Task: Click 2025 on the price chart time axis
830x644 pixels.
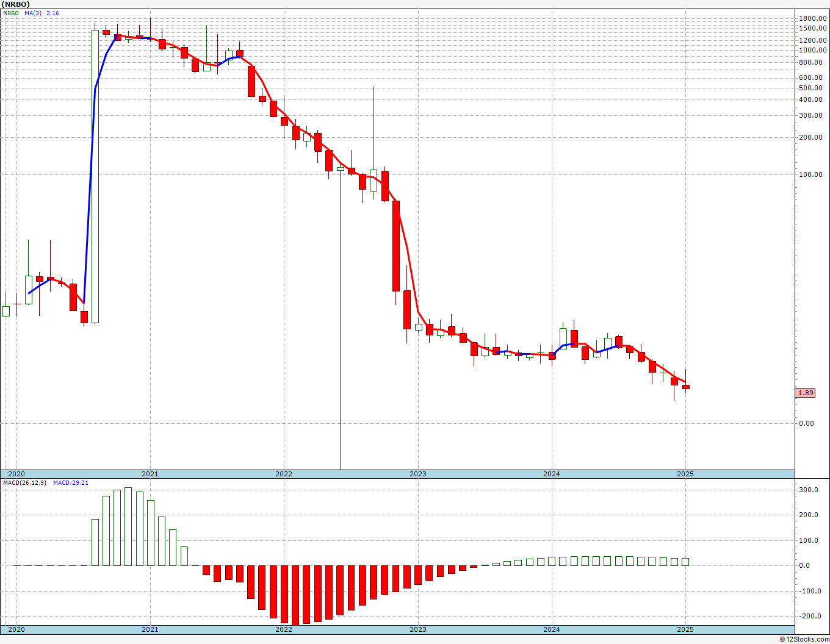Action: [685, 474]
